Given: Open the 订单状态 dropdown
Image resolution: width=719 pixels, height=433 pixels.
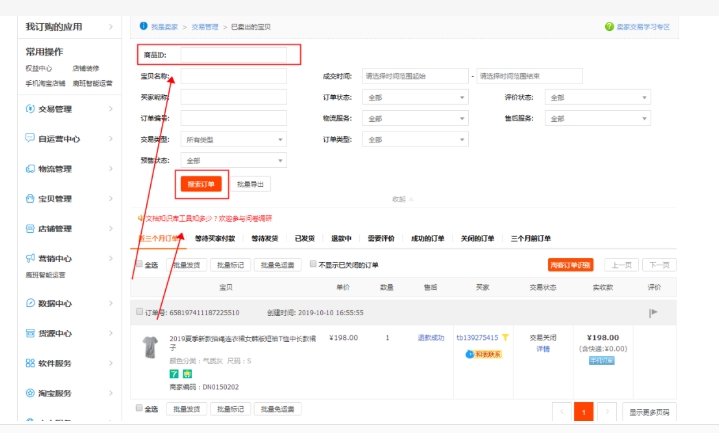Looking at the screenshot, I should pos(415,97).
